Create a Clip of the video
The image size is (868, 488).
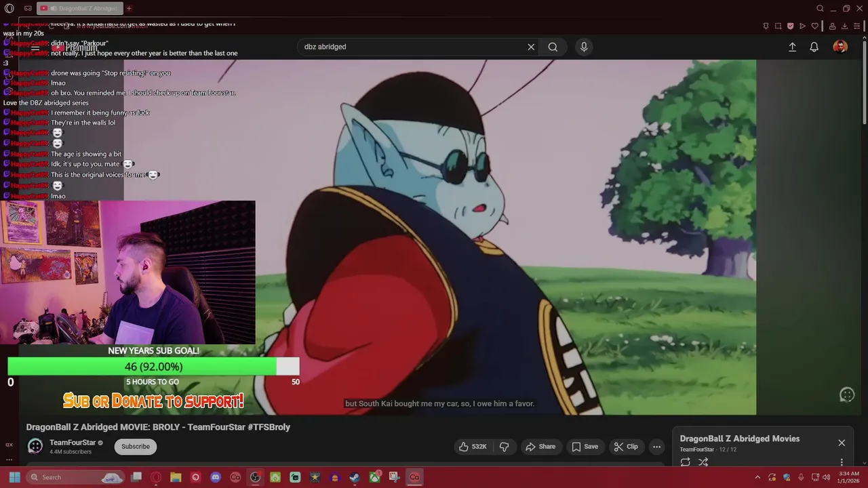pos(626,447)
